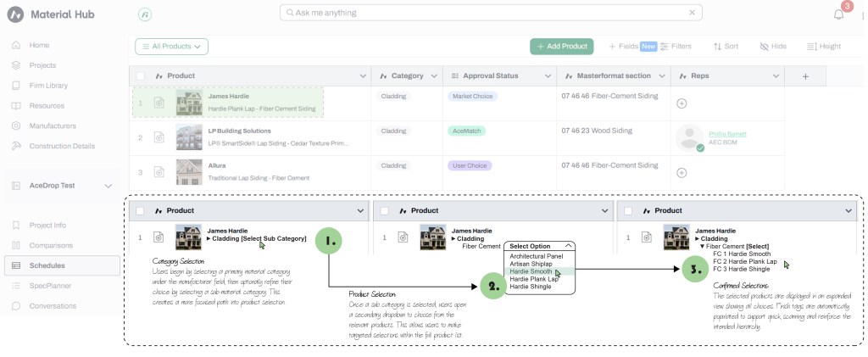This screenshot has height=357, width=868.
Task: Click the Construction Details sidebar icon
Action: (x=16, y=147)
